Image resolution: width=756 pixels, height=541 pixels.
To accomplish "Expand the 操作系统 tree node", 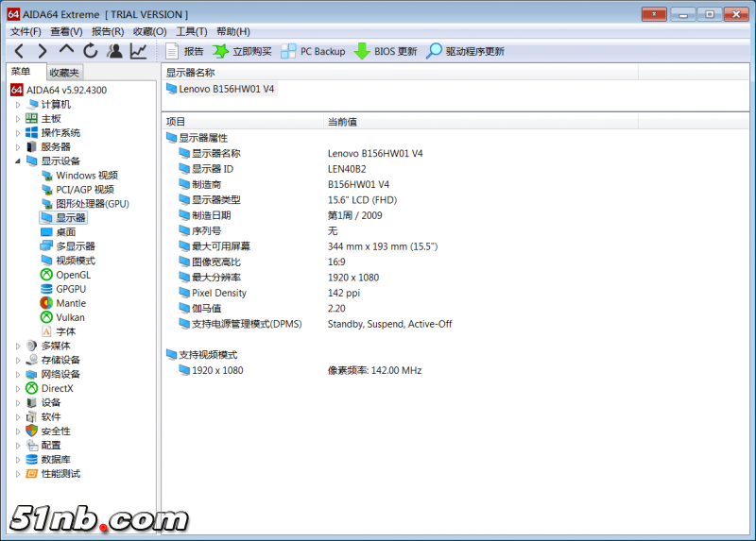I will coord(18,133).
